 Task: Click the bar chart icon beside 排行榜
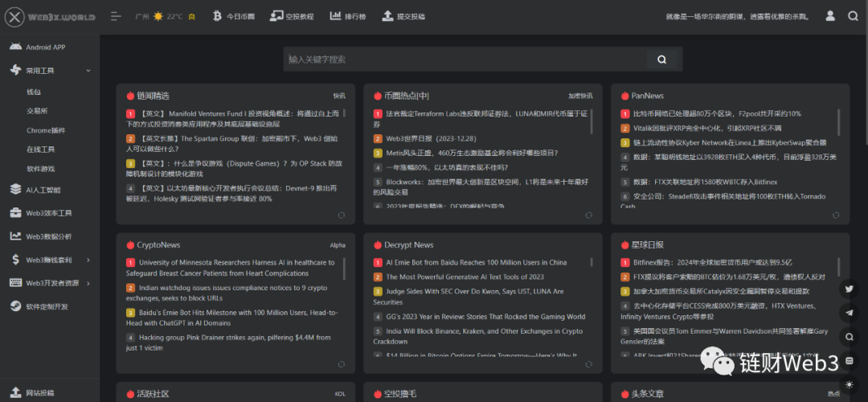[335, 15]
